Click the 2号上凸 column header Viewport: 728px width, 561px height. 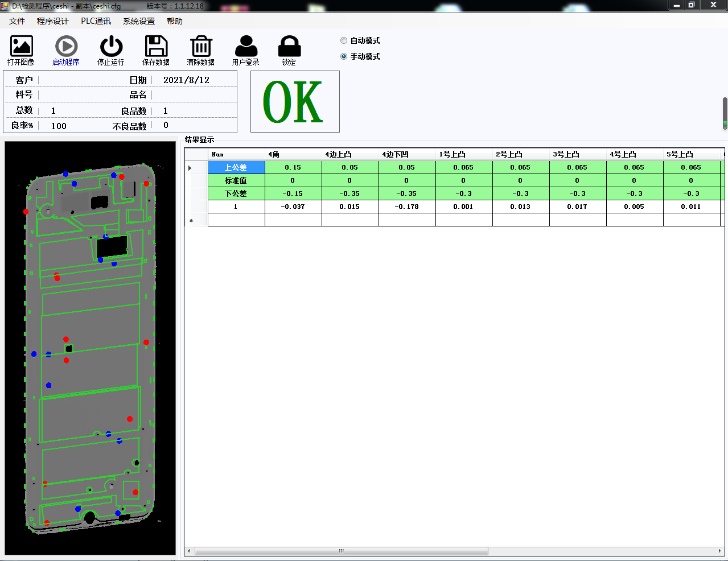521,154
